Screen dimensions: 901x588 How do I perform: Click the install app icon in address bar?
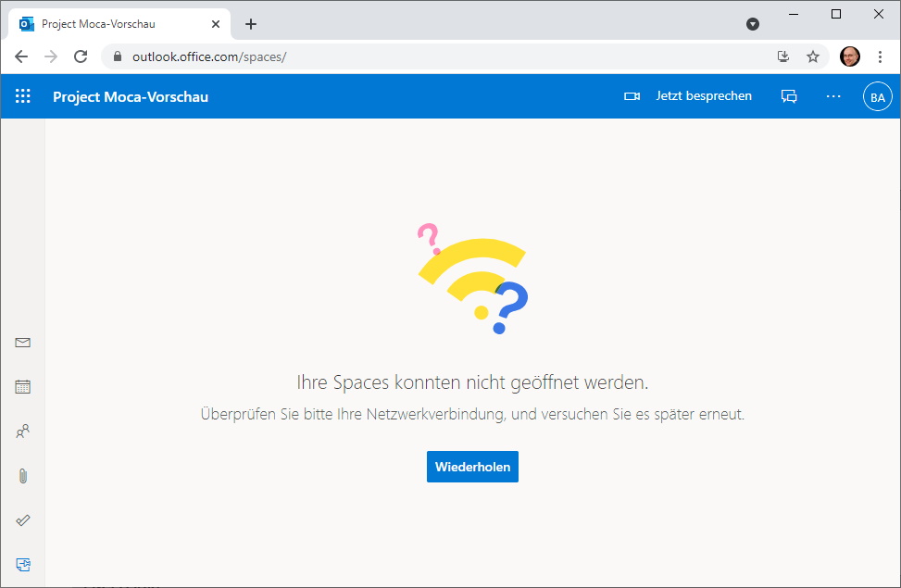[782, 56]
